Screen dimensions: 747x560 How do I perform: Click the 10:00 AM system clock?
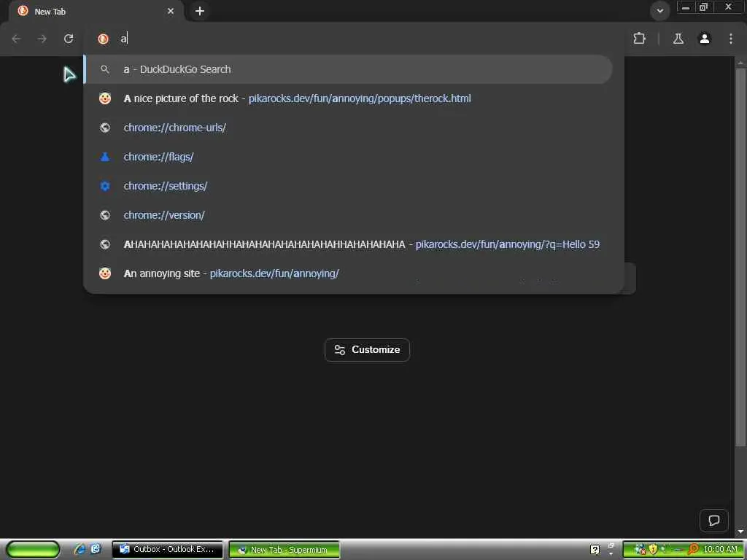(x=720, y=550)
